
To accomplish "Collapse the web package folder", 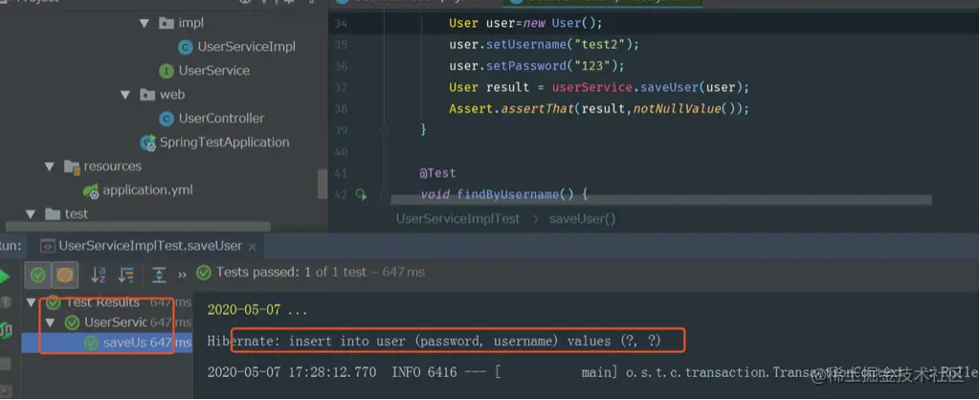I will [125, 95].
